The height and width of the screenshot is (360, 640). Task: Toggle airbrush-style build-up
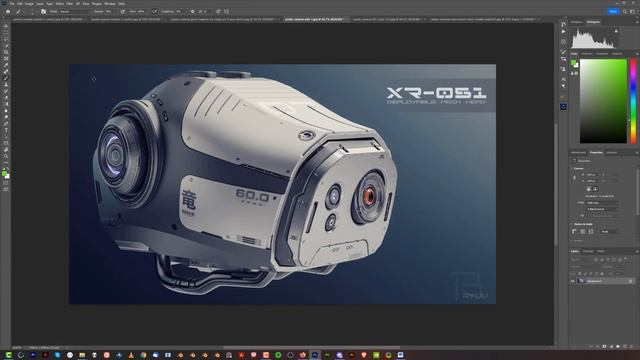click(x=155, y=11)
